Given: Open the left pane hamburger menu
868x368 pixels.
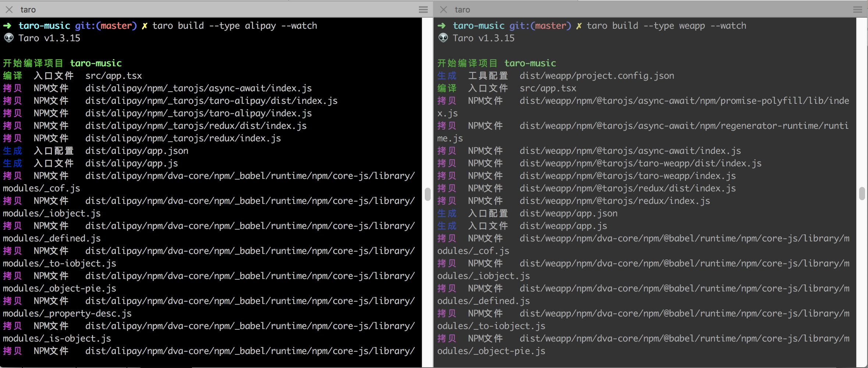Looking at the screenshot, I should pyautogui.click(x=423, y=10).
